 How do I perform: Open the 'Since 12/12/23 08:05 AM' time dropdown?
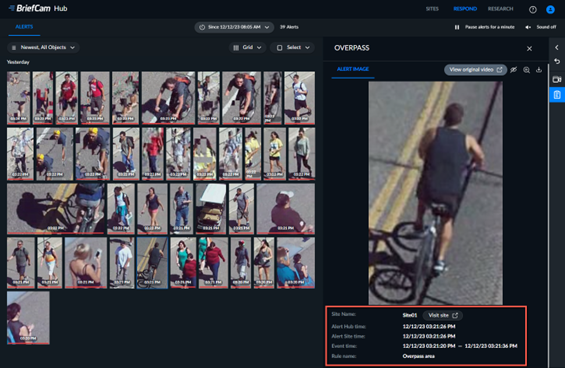pos(234,27)
